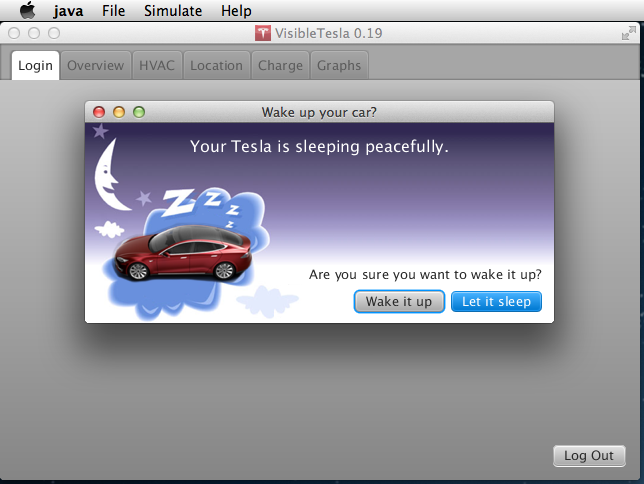Toggle fullscreen for VisibleTesla window
Viewport: 644px width, 484px height.
click(x=629, y=33)
